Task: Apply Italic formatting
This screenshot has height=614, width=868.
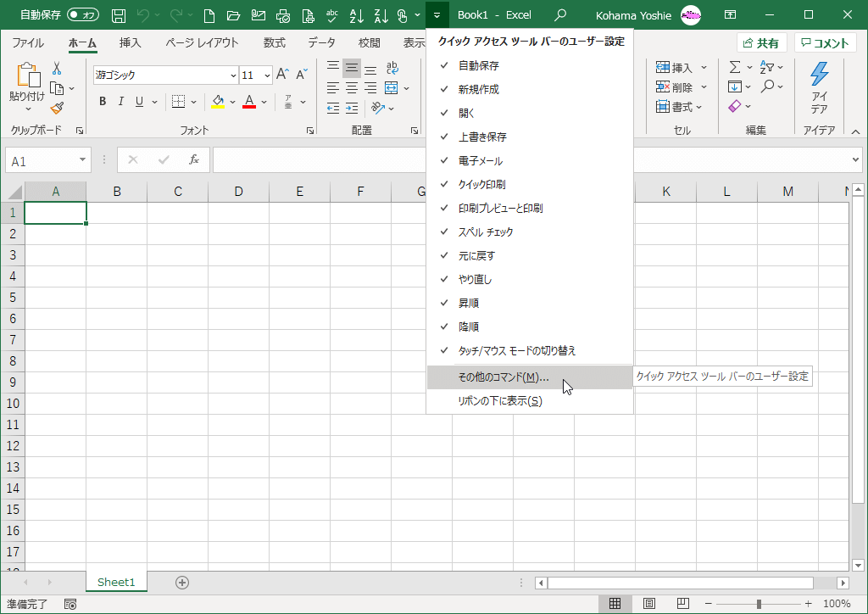Action: point(120,101)
